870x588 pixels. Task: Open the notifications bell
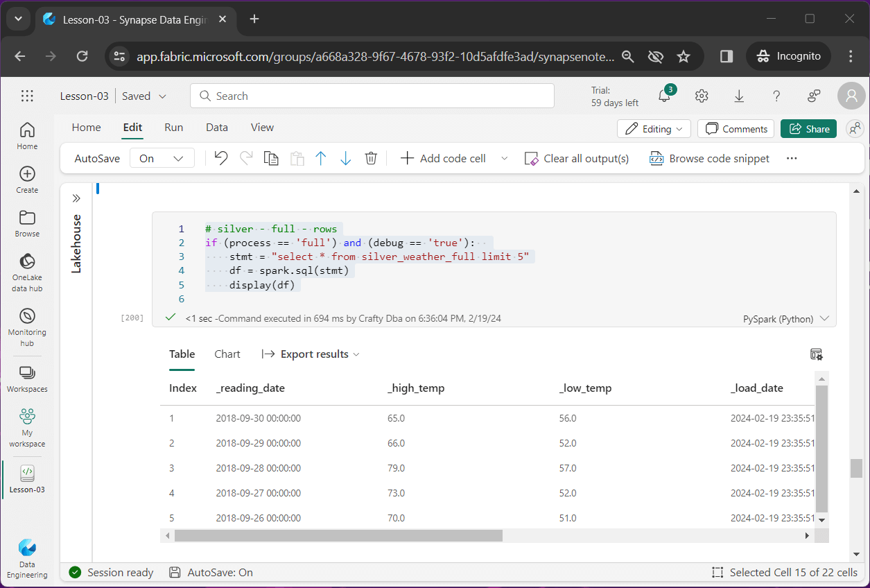[x=664, y=96]
